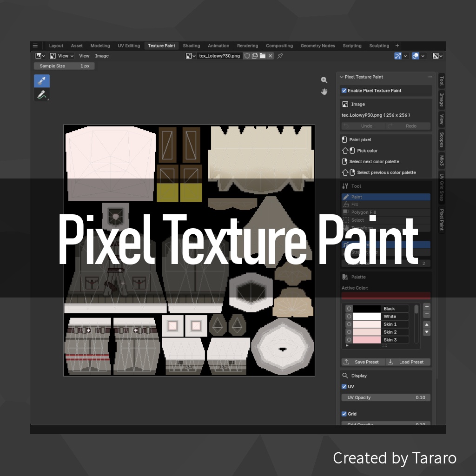Open image file with folder icon
This screenshot has height=476, width=476.
click(x=263, y=56)
